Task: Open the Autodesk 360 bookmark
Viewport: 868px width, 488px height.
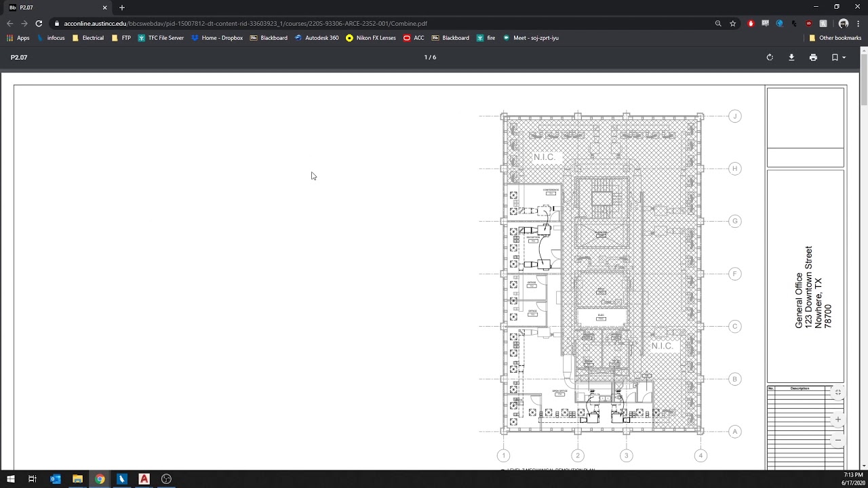Action: tap(317, 38)
